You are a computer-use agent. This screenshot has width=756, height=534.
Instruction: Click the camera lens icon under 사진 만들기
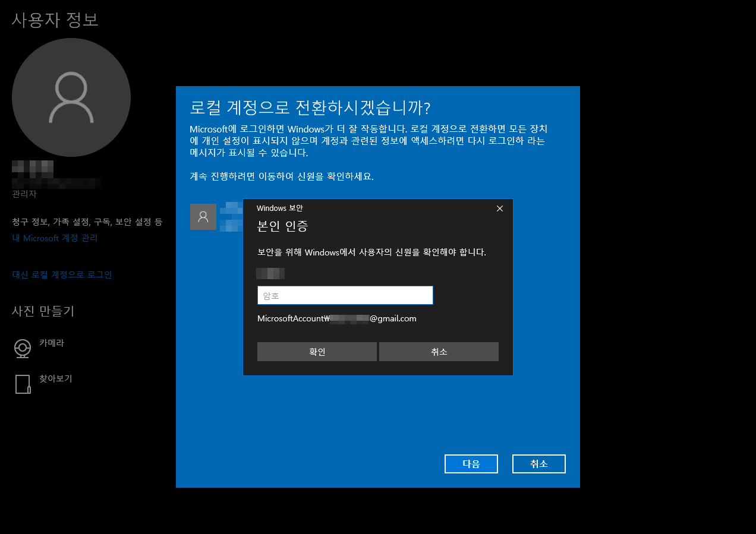[22, 349]
